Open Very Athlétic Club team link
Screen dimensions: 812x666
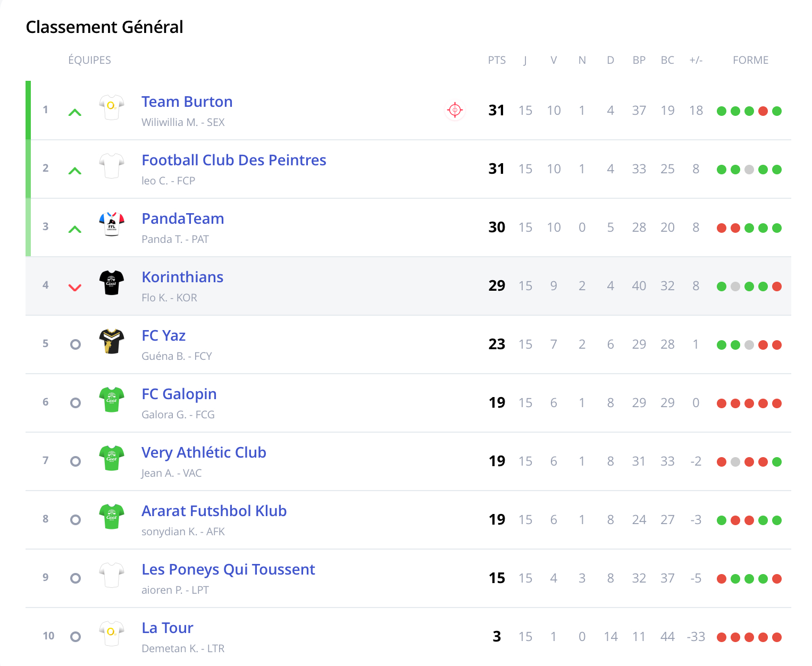pyautogui.click(x=204, y=452)
